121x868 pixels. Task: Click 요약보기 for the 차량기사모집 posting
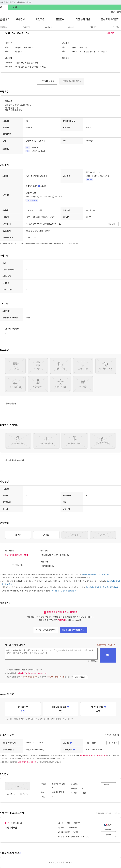point(108,830)
